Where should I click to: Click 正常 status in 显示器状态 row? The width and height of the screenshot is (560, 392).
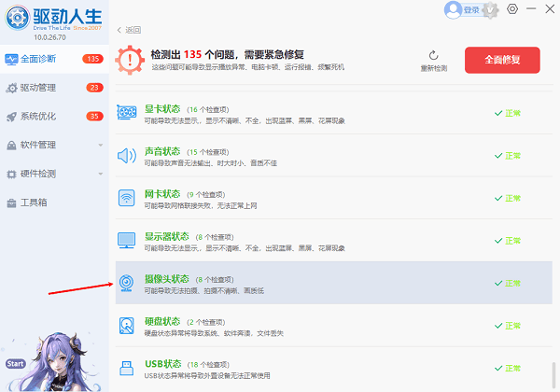tap(508, 241)
